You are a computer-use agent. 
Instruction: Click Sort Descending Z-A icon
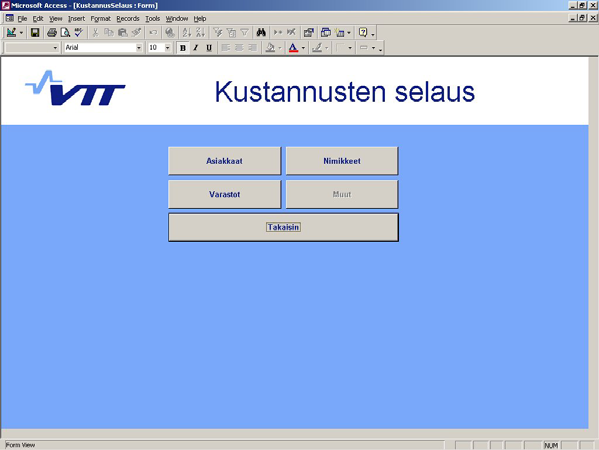coord(200,33)
